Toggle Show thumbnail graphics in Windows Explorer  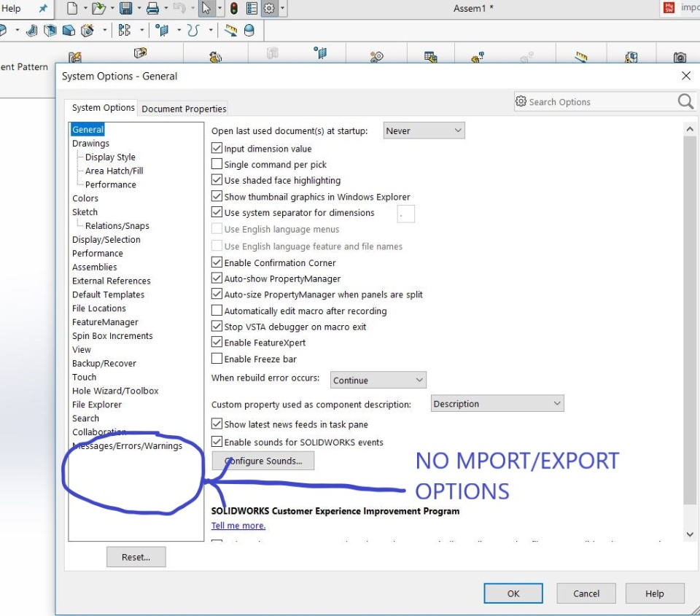click(217, 196)
